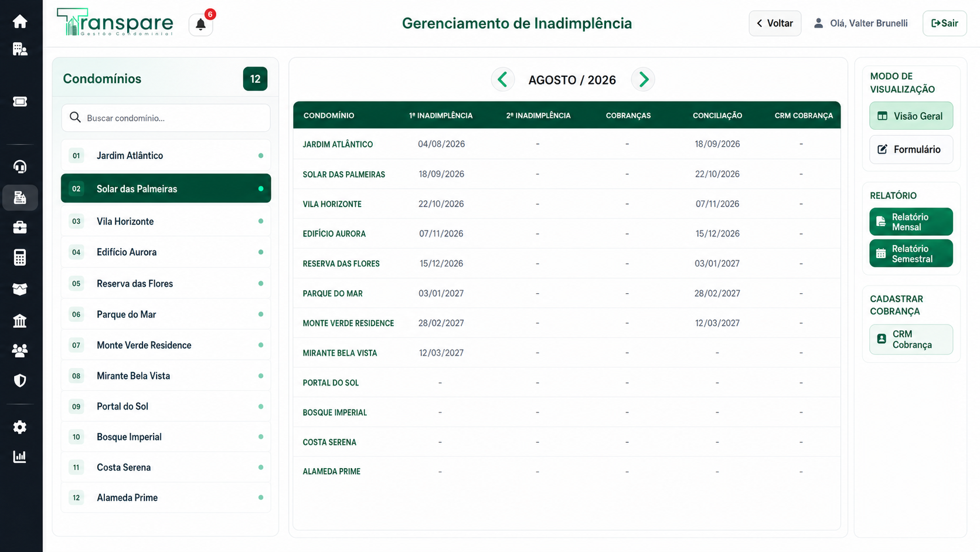Switch to Visão Geral view mode
980x552 pixels.
(x=911, y=116)
